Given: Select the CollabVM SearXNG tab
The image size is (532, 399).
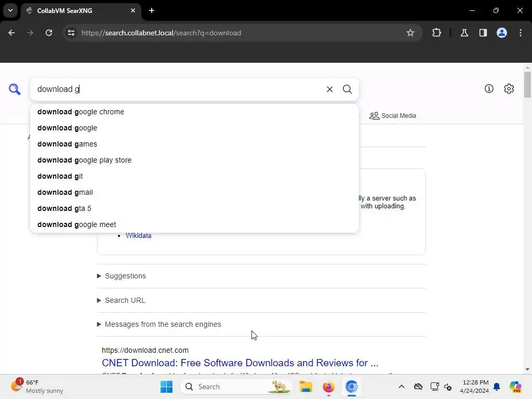Looking at the screenshot, I should pos(81,10).
